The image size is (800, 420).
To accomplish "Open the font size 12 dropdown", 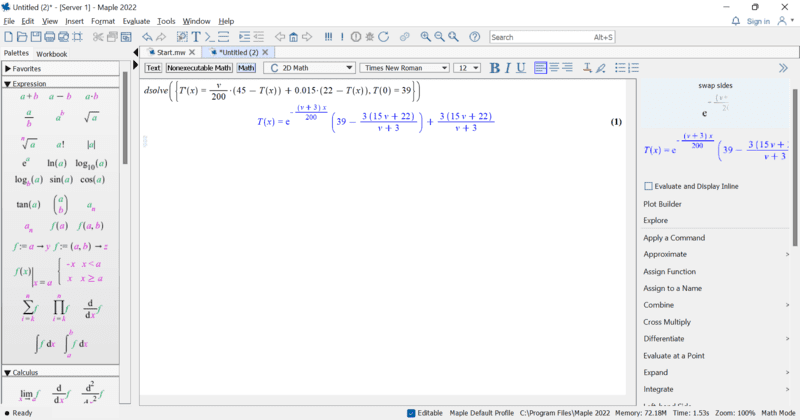I will tap(467, 68).
